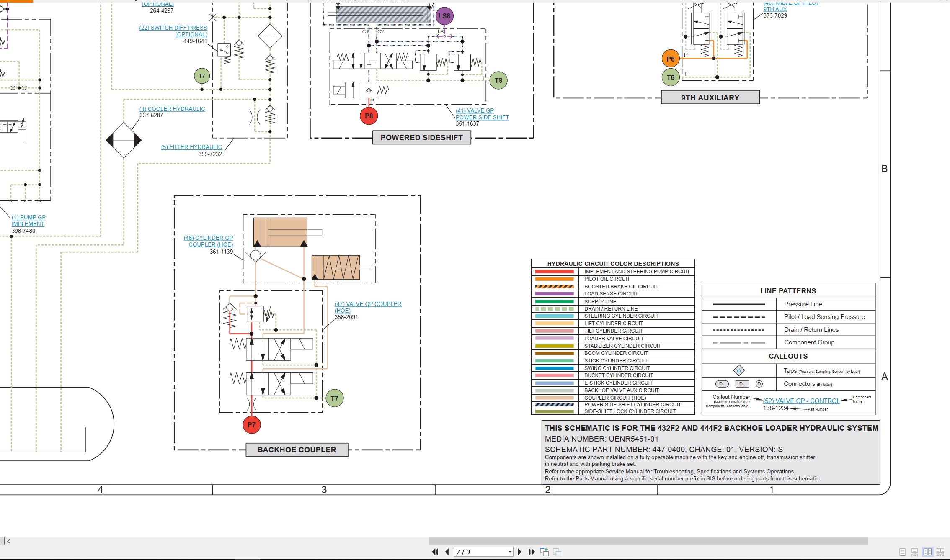Click the hydraulic filter diamond symbol
The height and width of the screenshot is (560, 950).
270,36
